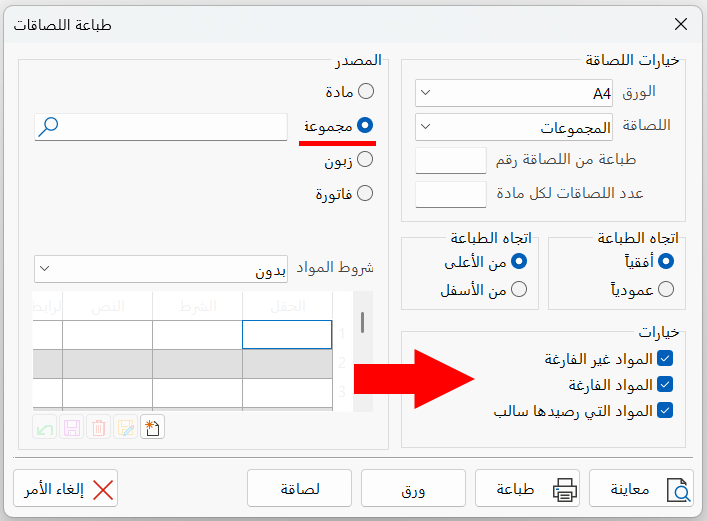Click the معاينة preview button

[641, 489]
